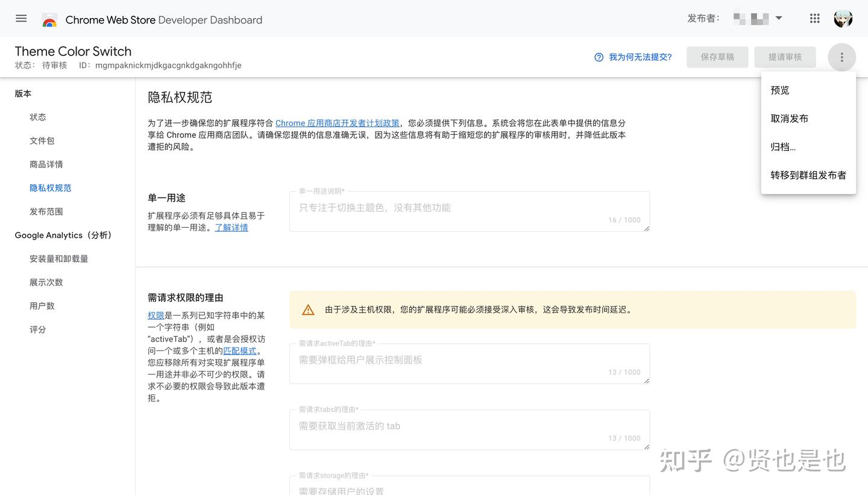This screenshot has width=868, height=495.
Task: Expand the 发布者 publisher dropdown
Action: click(x=779, y=18)
